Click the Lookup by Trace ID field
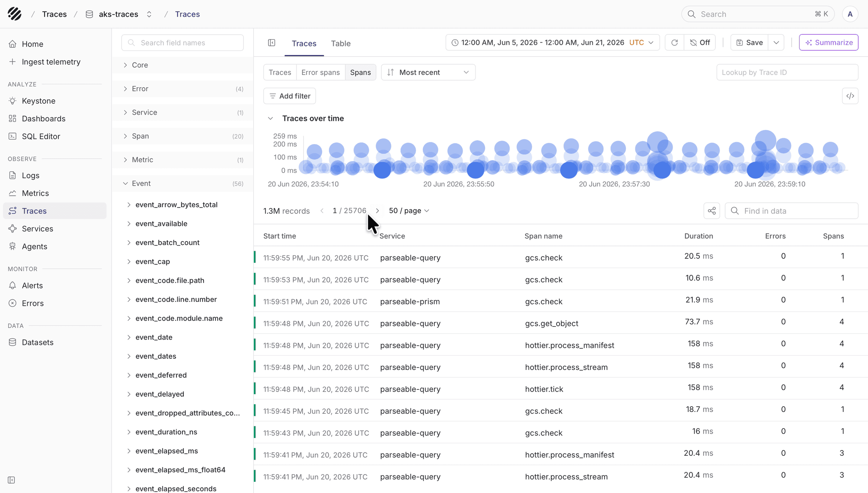The image size is (868, 493). [787, 72]
